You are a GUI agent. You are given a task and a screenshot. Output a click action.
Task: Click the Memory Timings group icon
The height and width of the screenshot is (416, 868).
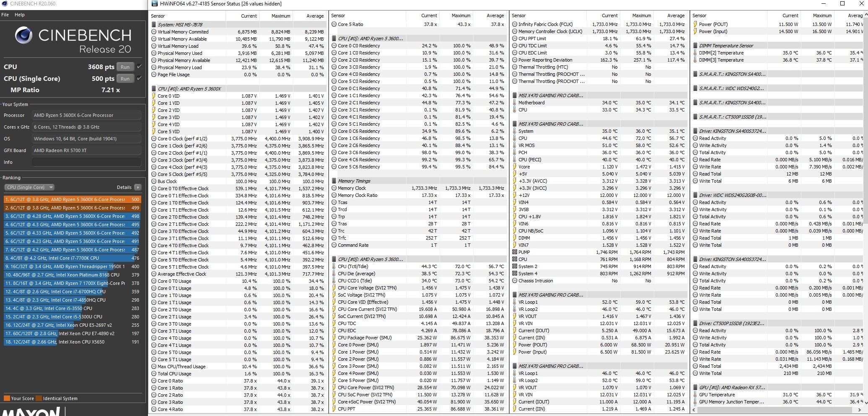pos(334,181)
